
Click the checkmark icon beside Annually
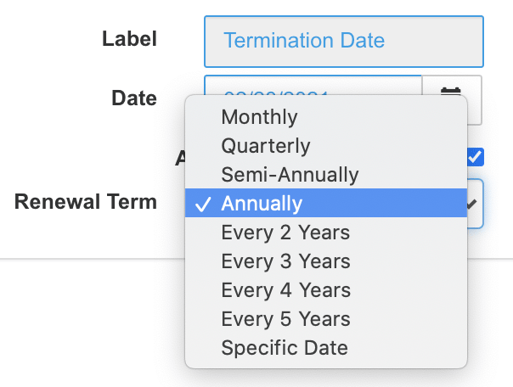[x=203, y=204]
